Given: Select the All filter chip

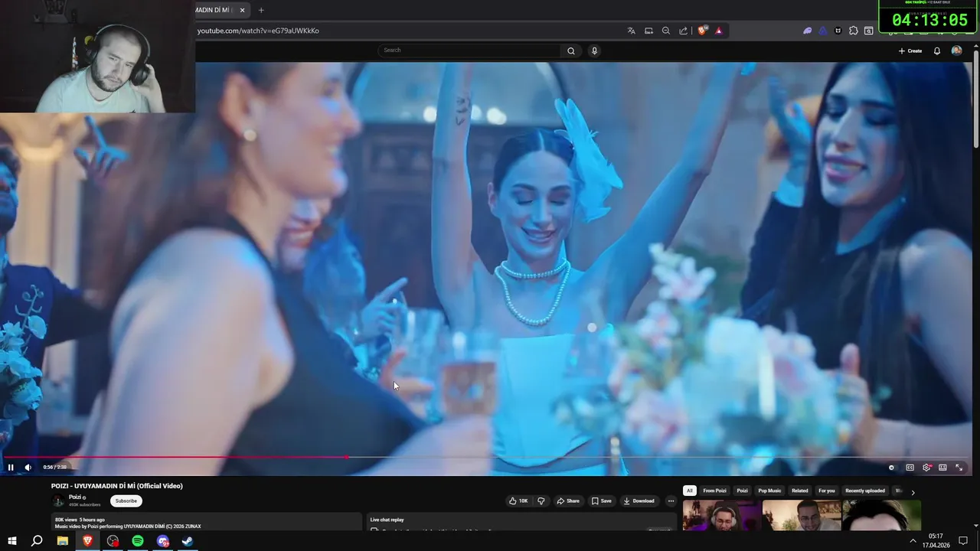Looking at the screenshot, I should [690, 491].
